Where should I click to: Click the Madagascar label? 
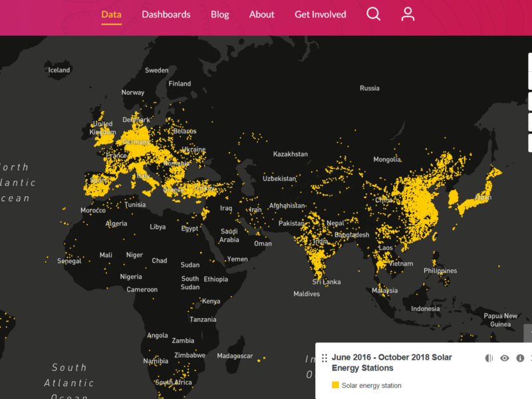pos(235,356)
